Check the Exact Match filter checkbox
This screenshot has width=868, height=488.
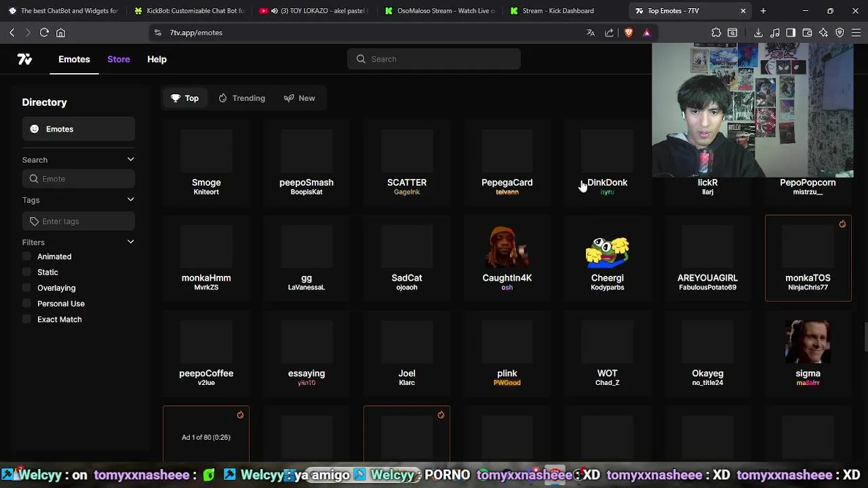pos(26,319)
